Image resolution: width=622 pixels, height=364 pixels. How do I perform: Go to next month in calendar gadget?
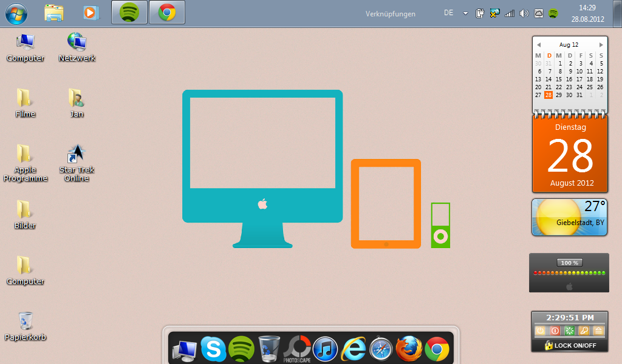[601, 45]
